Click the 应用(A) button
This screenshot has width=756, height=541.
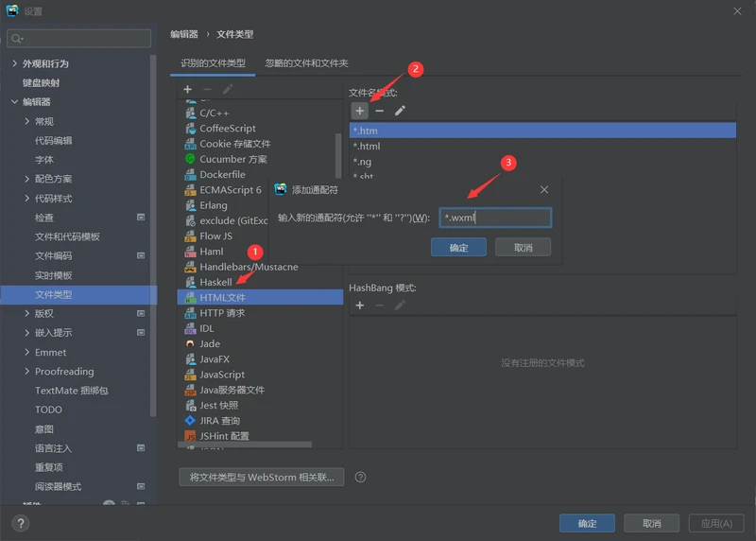click(716, 524)
